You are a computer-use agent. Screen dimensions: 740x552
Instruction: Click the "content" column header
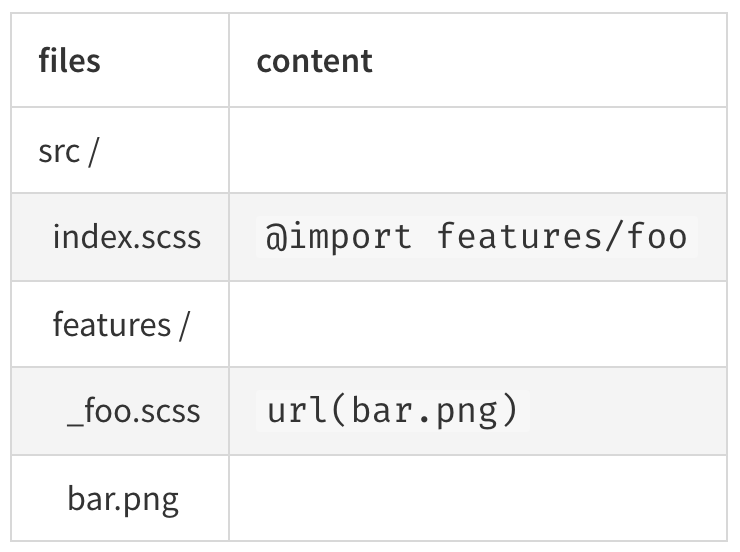314,61
